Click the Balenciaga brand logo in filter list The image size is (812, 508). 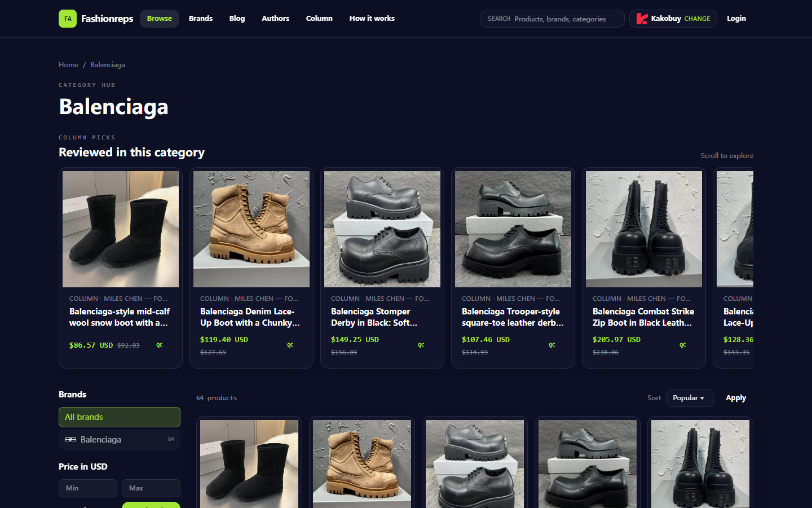70,440
